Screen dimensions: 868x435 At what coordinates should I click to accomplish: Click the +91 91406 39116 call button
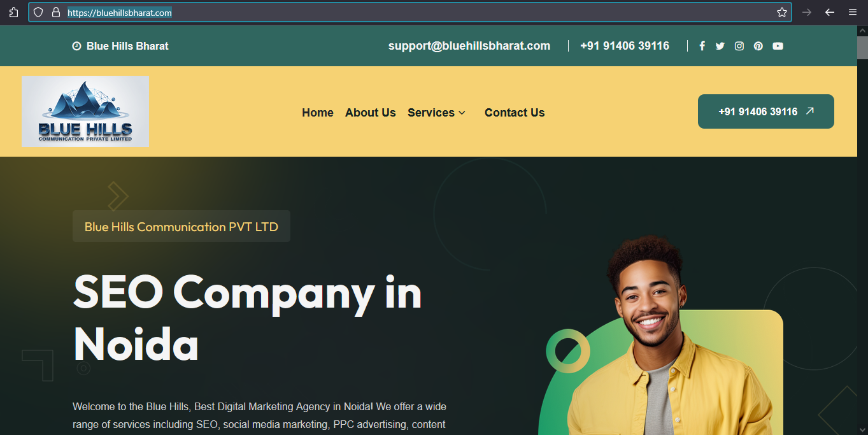(766, 111)
